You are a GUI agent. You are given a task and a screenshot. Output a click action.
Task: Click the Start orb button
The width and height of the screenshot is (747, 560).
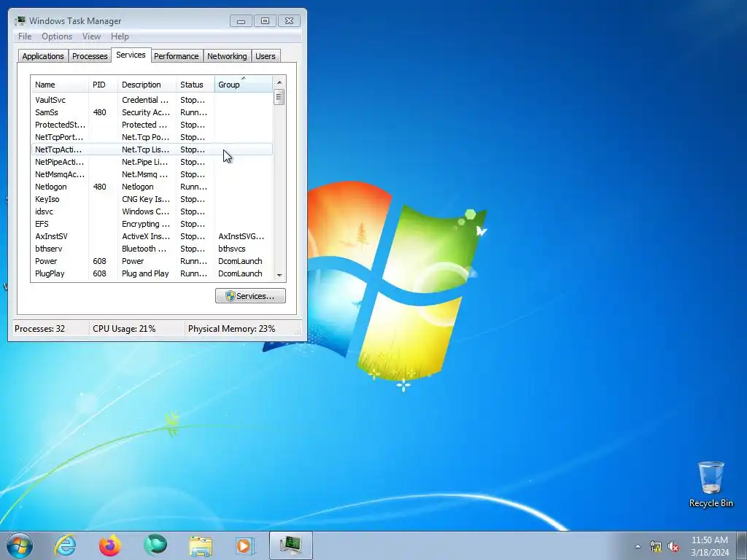[x=20, y=545]
